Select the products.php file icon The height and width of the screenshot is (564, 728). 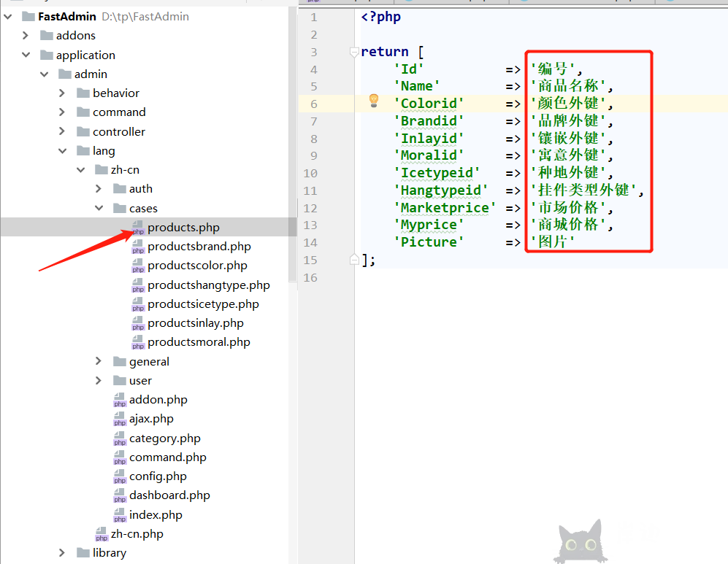click(x=138, y=228)
